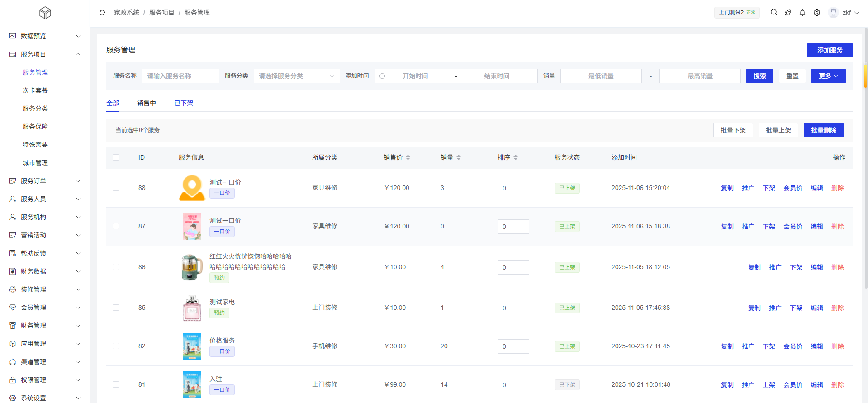Open the settings gear icon in header

tap(817, 13)
